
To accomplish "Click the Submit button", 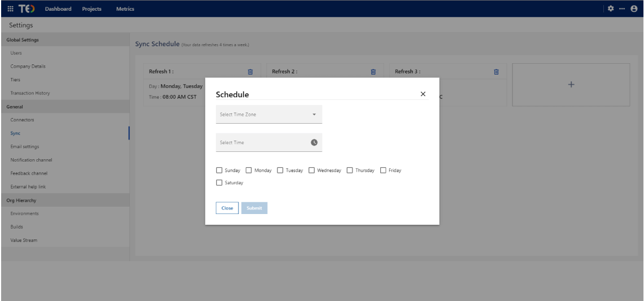I will click(254, 208).
